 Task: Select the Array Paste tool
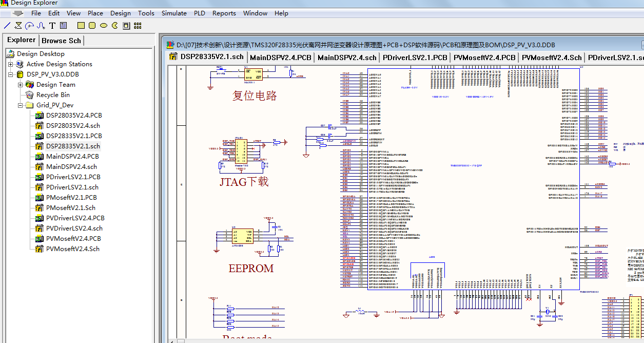(x=137, y=25)
